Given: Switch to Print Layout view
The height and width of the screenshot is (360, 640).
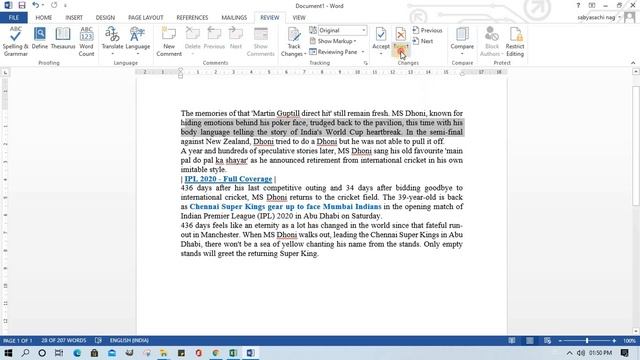Looking at the screenshot, I should [x=529, y=340].
